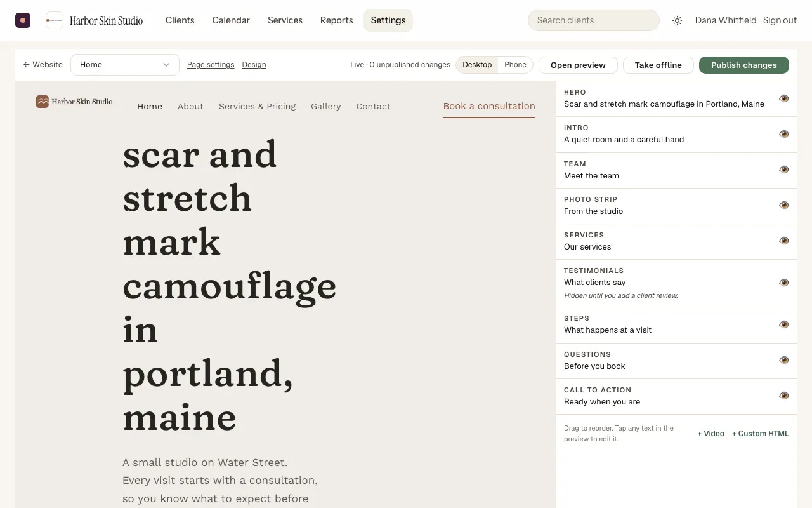Open Reports in top navigation
The image size is (812, 508).
tap(336, 20)
